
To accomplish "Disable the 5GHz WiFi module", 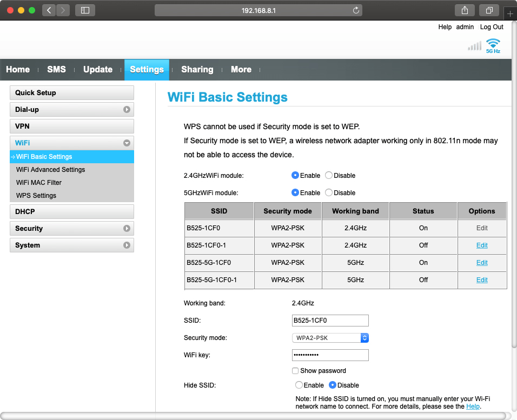I will tap(329, 193).
